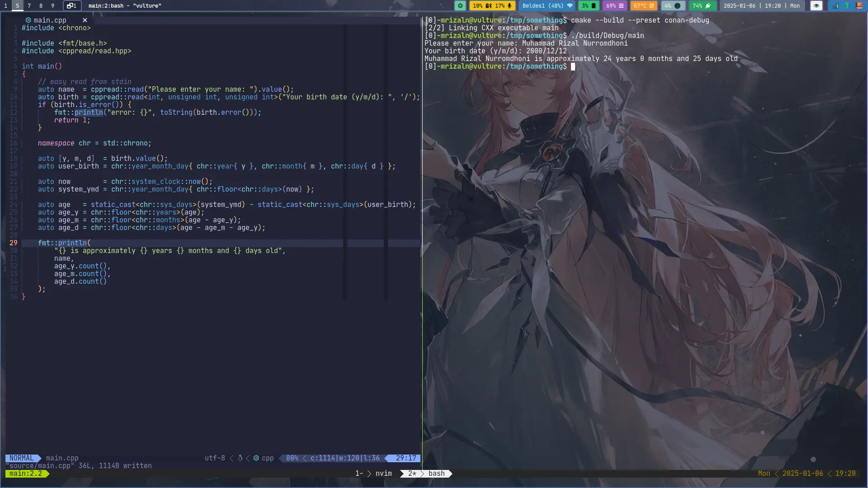Image resolution: width=868 pixels, height=488 pixels.
Task: Toggle memory 69% module display
Action: pos(615,6)
